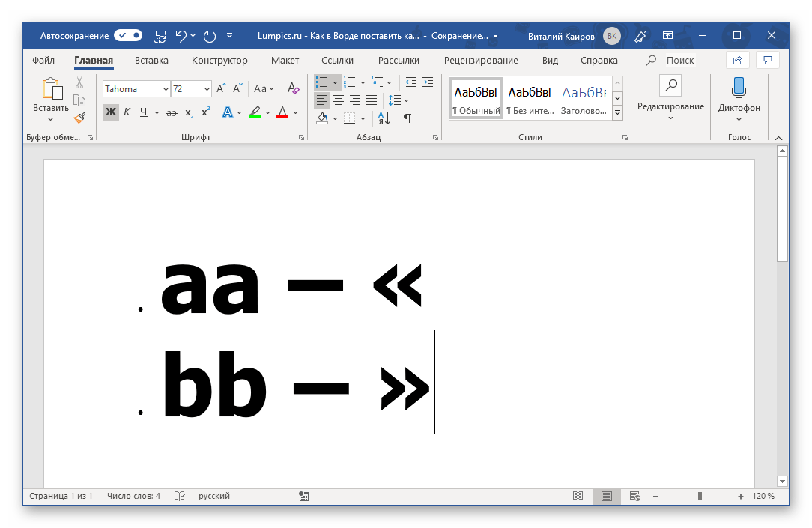Clear all formatting icon
The width and height of the screenshot is (812, 528).
pyautogui.click(x=293, y=88)
